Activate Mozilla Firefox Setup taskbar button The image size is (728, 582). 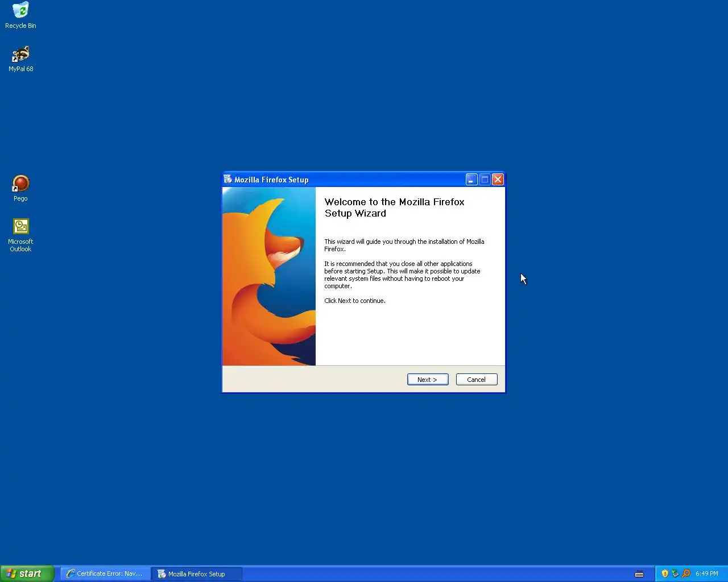coord(197,574)
